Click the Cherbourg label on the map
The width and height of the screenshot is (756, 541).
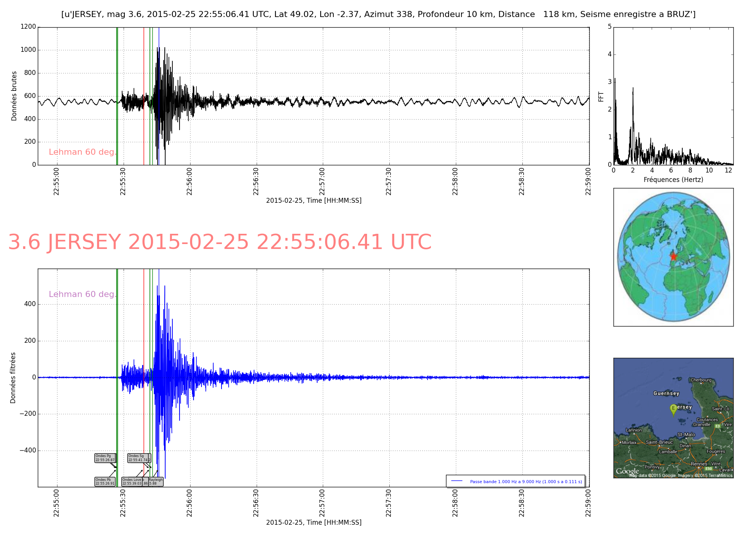tap(701, 380)
